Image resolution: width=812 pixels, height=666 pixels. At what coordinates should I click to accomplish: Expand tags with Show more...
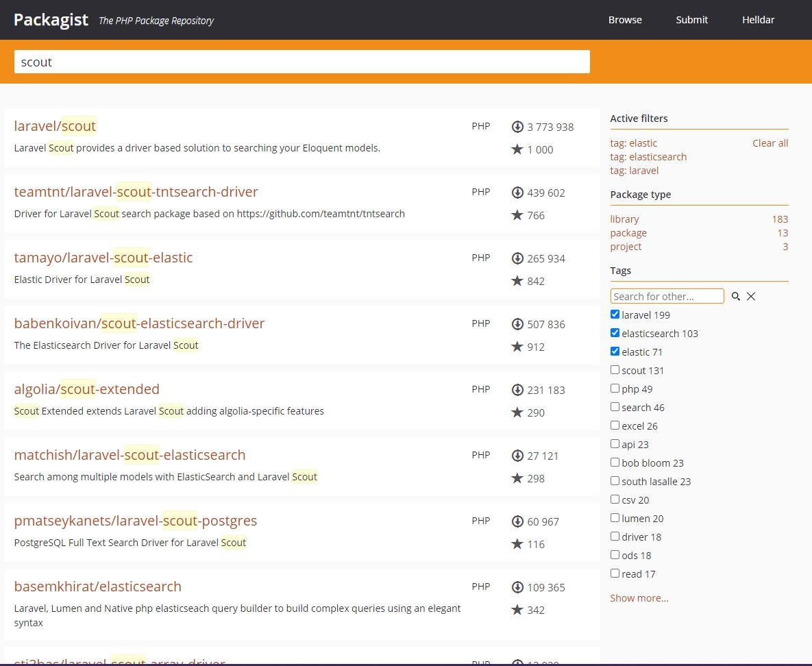[x=639, y=598]
